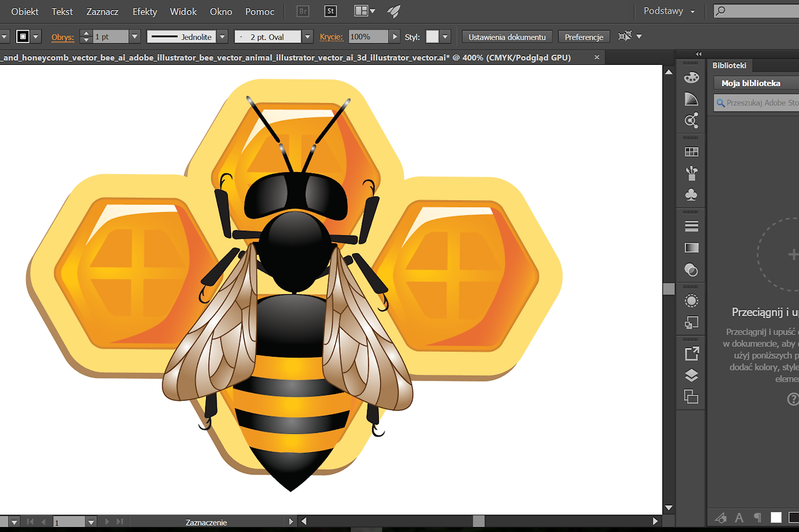Click the Krycie opacity label link
The image size is (799, 532).
(331, 37)
